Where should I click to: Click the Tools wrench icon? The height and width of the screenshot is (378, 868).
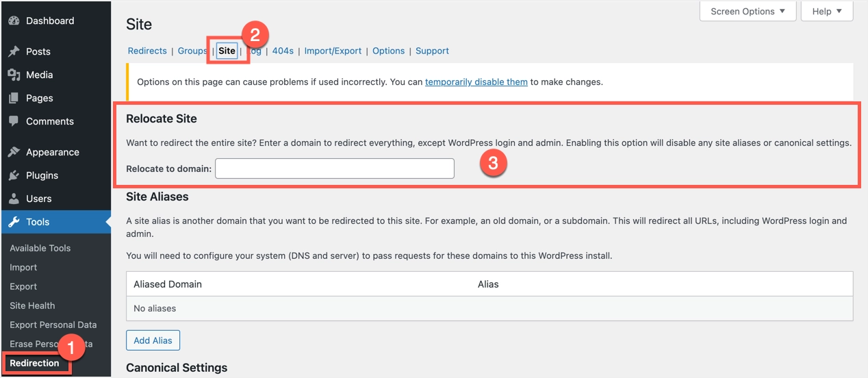tap(14, 222)
